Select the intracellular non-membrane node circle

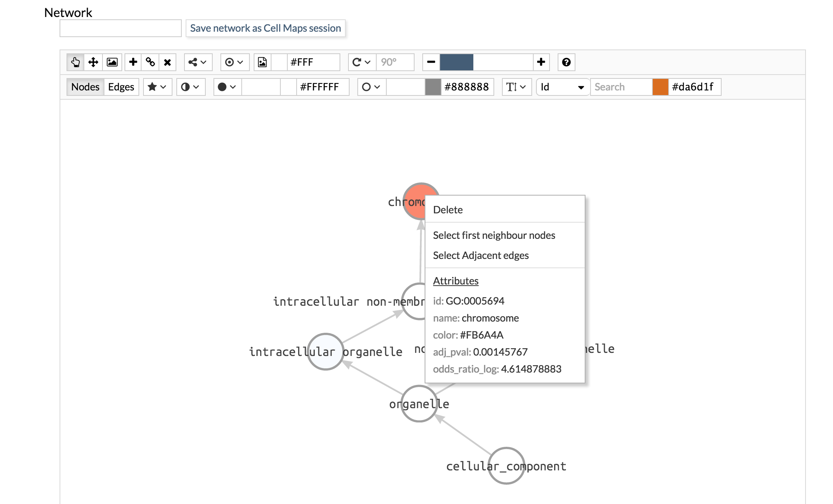tap(413, 301)
